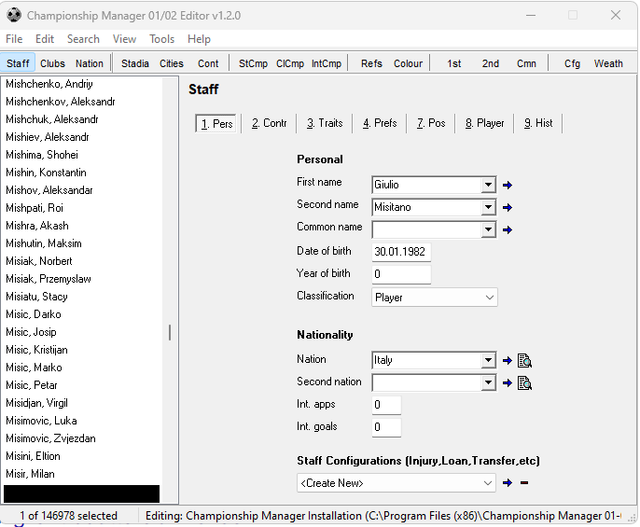Open the Tools menu
Screen dimensions: 640x527
[x=162, y=39]
